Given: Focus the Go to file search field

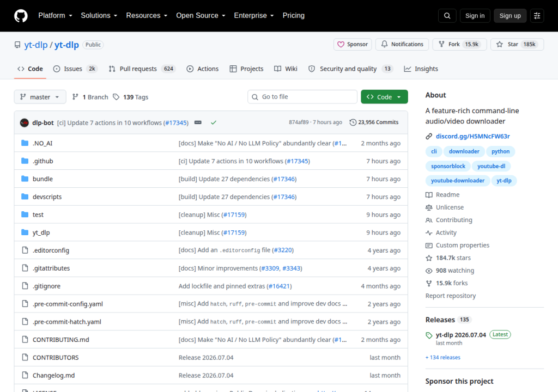Looking at the screenshot, I should (302, 97).
